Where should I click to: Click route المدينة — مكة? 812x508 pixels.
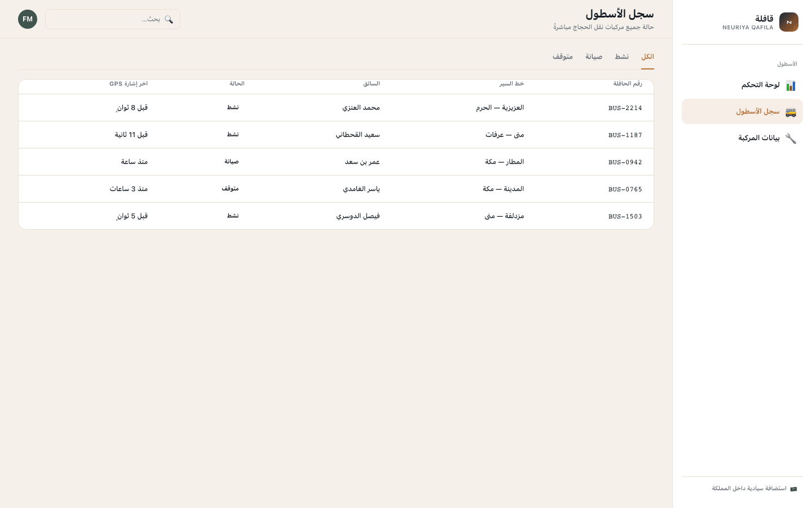(504, 189)
